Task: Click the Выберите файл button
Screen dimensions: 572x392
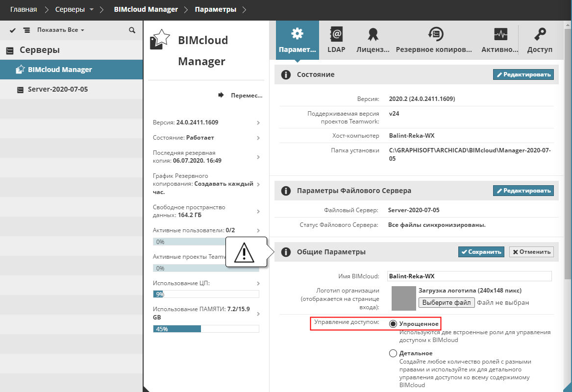Action: coord(447,303)
